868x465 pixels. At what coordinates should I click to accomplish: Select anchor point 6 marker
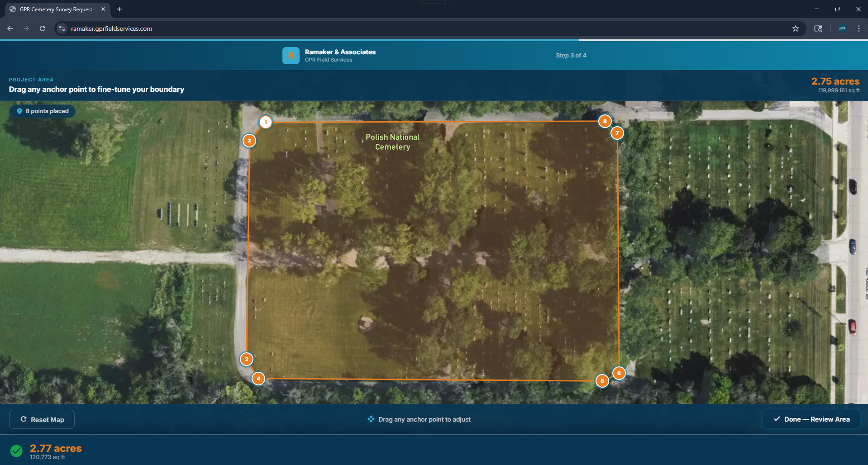[x=619, y=373]
